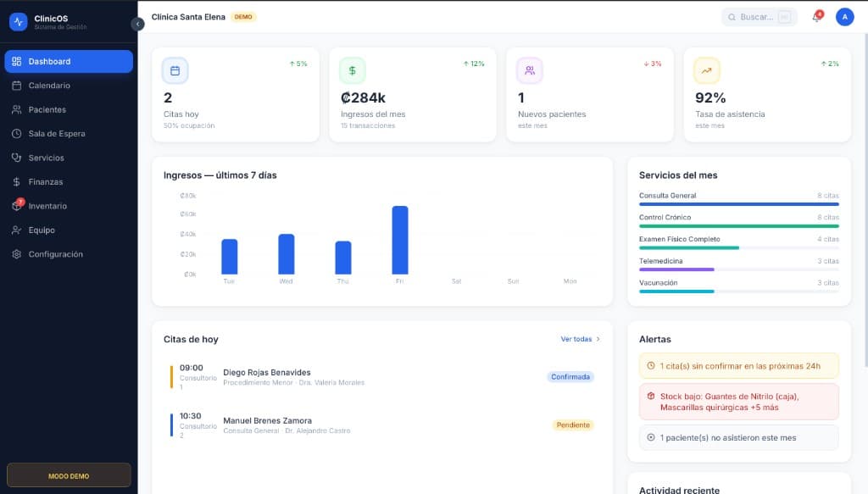This screenshot has height=494, width=868.
Task: Open Ver todas appointments link
Action: 580,339
